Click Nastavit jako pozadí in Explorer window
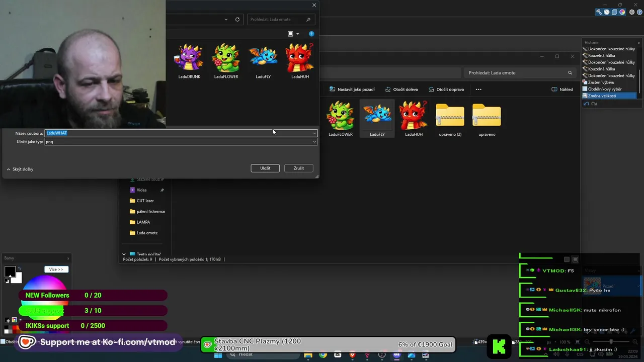This screenshot has width=644, height=362. 352,89
